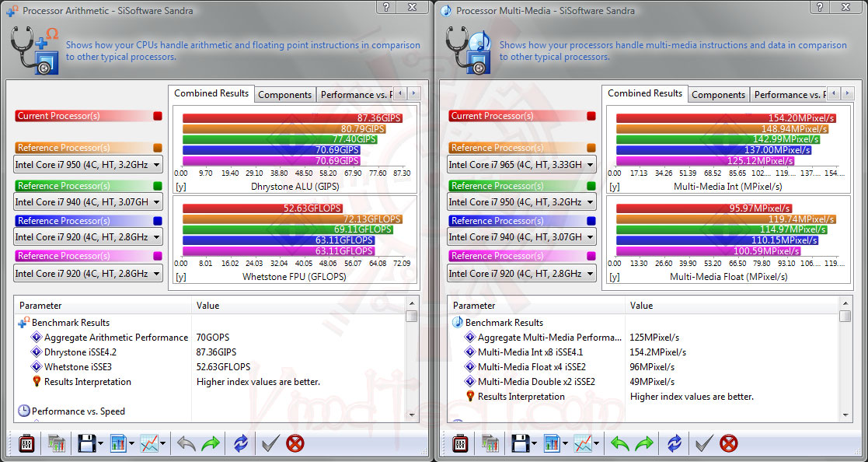This screenshot has width=868, height=462.
Task: Click the save floppy icon in Multi-Media window
Action: tap(521, 443)
